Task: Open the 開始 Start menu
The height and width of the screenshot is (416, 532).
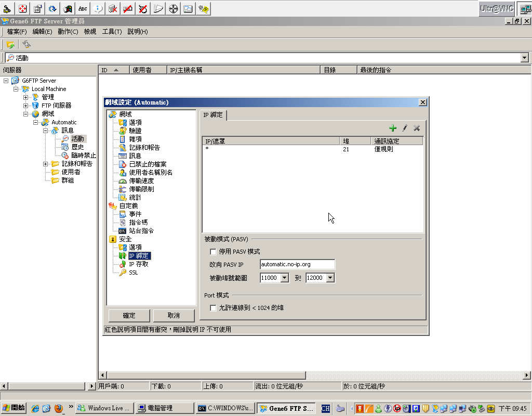Action: point(14,408)
